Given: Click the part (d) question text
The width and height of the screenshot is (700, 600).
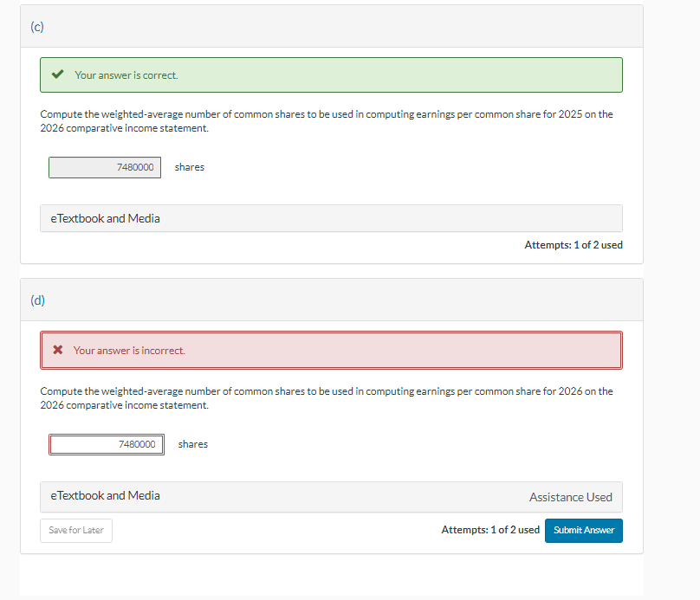Looking at the screenshot, I should 327,398.
